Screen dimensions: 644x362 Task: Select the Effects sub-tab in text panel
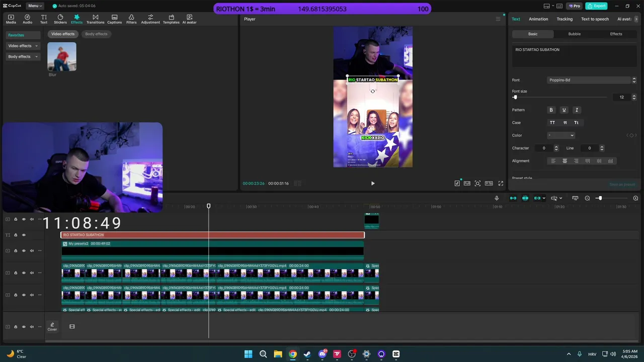click(x=616, y=34)
